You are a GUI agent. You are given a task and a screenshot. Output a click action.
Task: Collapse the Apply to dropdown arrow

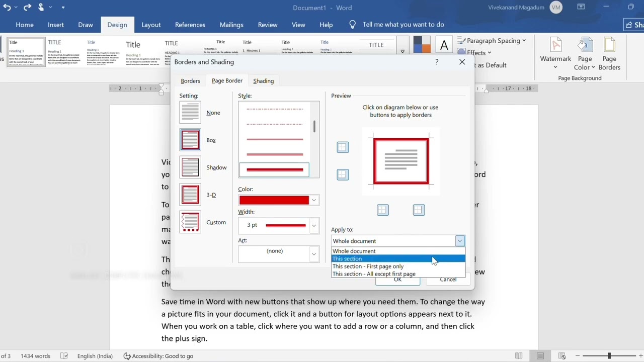click(460, 241)
